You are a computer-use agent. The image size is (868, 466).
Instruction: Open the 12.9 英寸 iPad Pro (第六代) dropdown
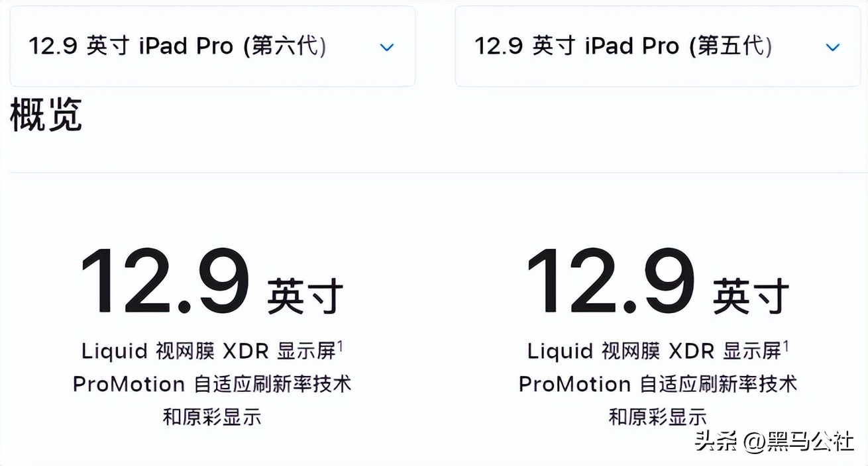pyautogui.click(x=212, y=46)
